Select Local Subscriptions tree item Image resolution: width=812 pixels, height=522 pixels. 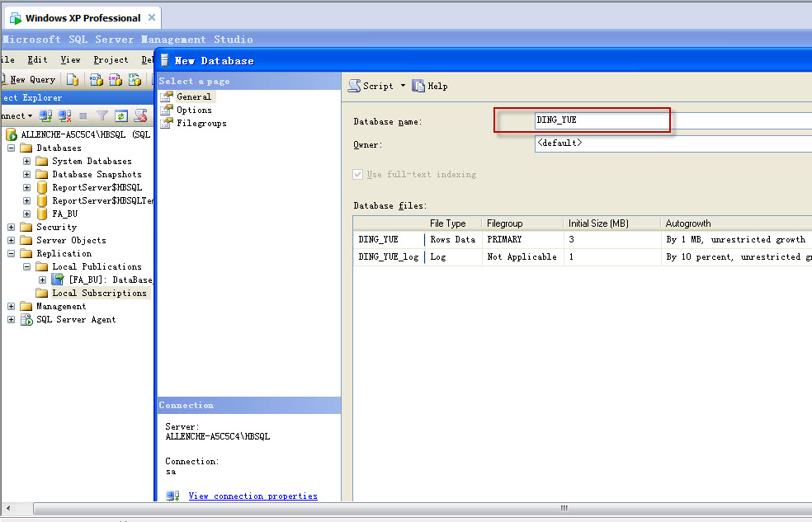(x=99, y=294)
